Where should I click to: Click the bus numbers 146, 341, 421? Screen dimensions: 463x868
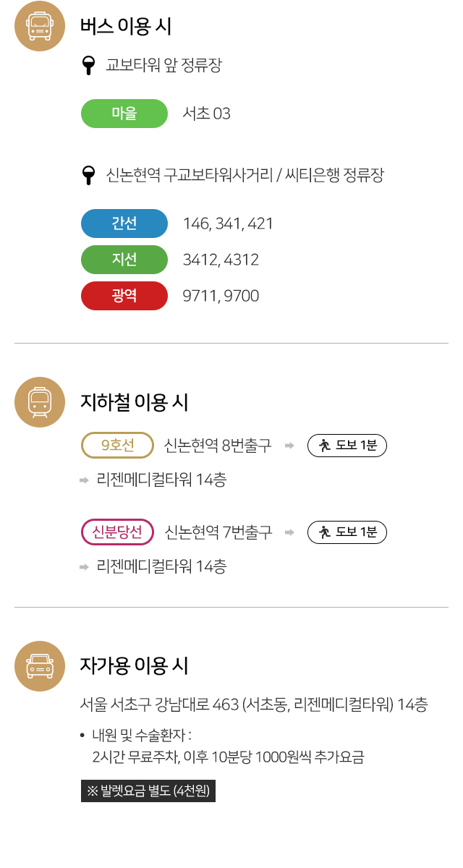click(x=229, y=224)
